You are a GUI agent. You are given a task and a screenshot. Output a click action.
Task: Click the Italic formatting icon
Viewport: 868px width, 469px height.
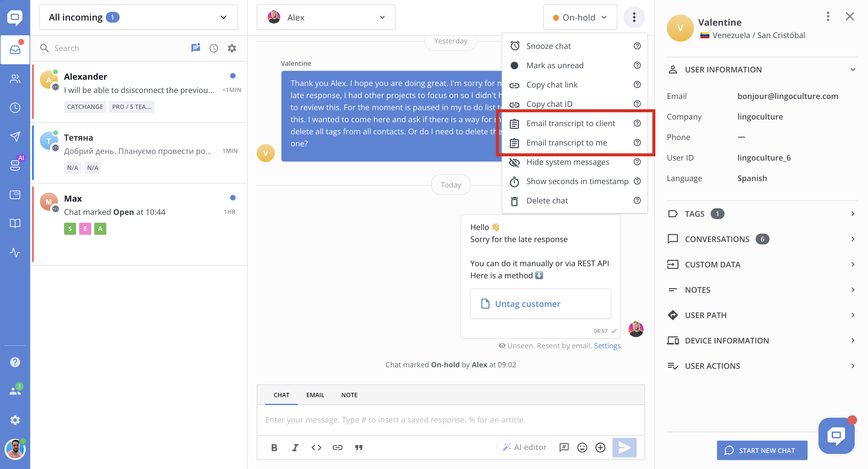(295, 448)
